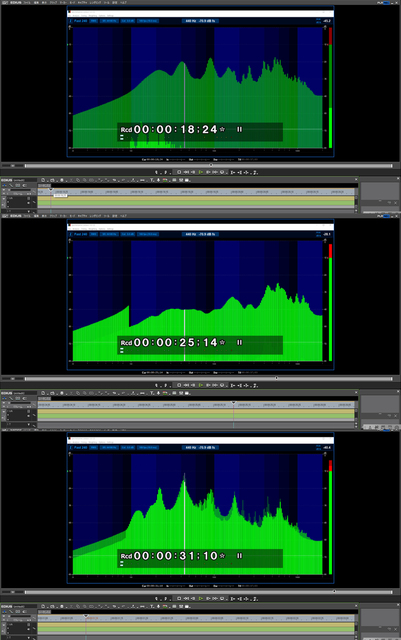The height and width of the screenshot is (640, 401).
Task: Toggle the track lock icon in the topmost timeline header
Action: (29, 198)
